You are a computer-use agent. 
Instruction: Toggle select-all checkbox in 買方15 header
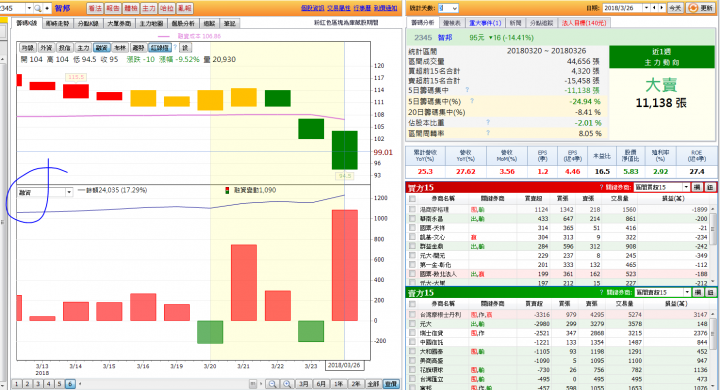click(412, 199)
